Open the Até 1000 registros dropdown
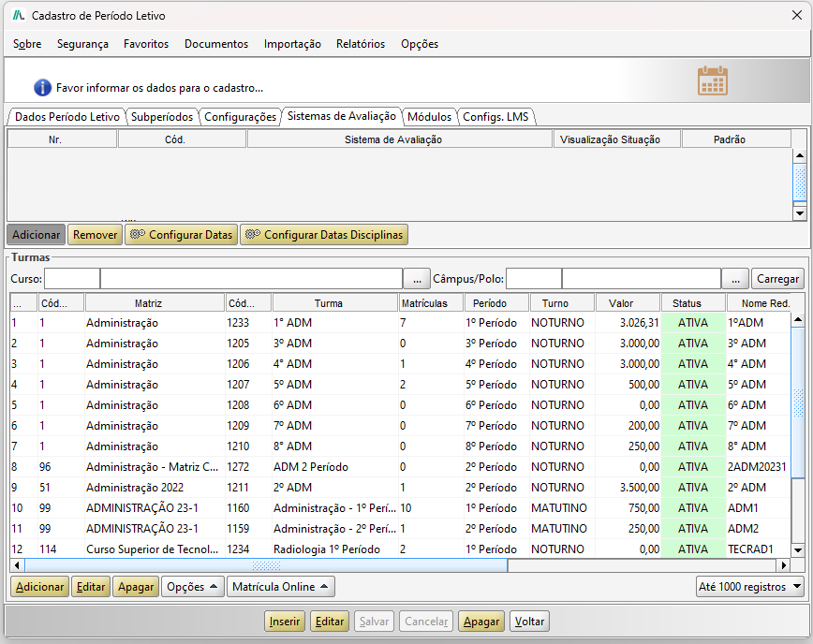The height and width of the screenshot is (644, 813). point(749,587)
